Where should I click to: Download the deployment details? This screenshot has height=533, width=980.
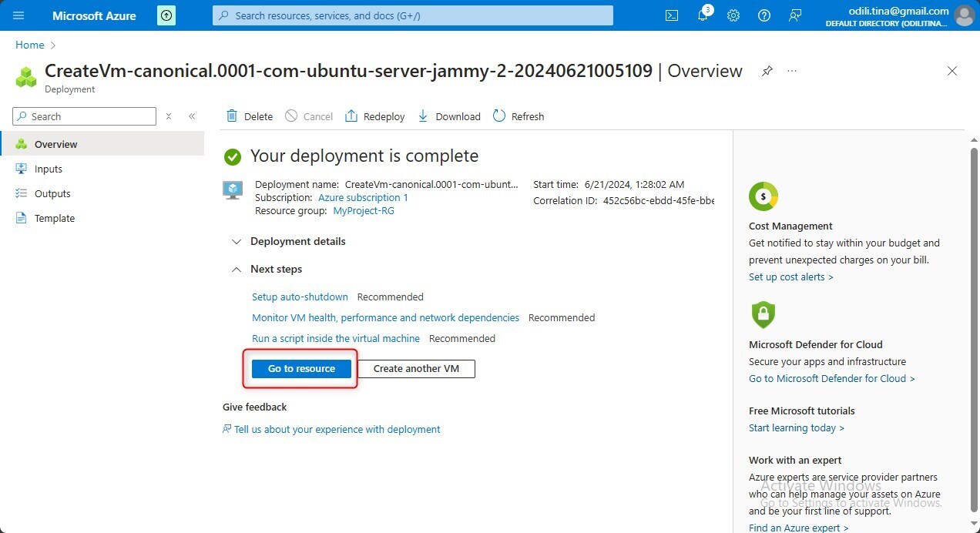coord(449,116)
